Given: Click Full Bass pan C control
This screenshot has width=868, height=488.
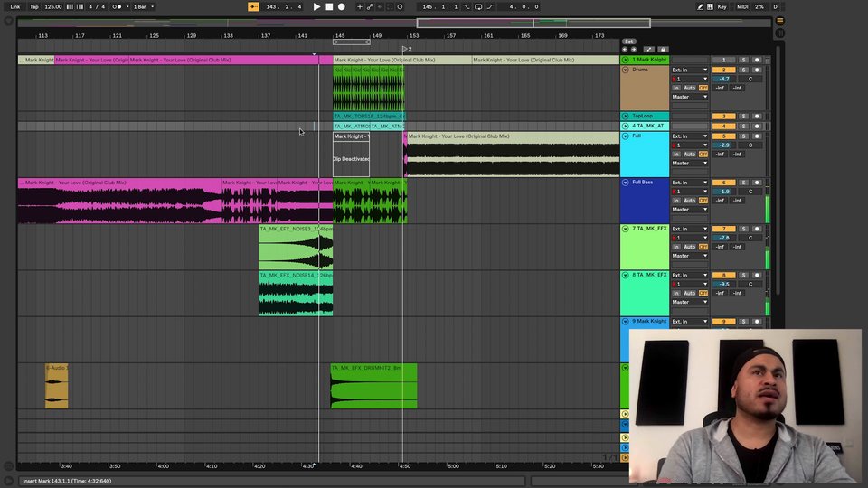Looking at the screenshot, I should pos(750,192).
